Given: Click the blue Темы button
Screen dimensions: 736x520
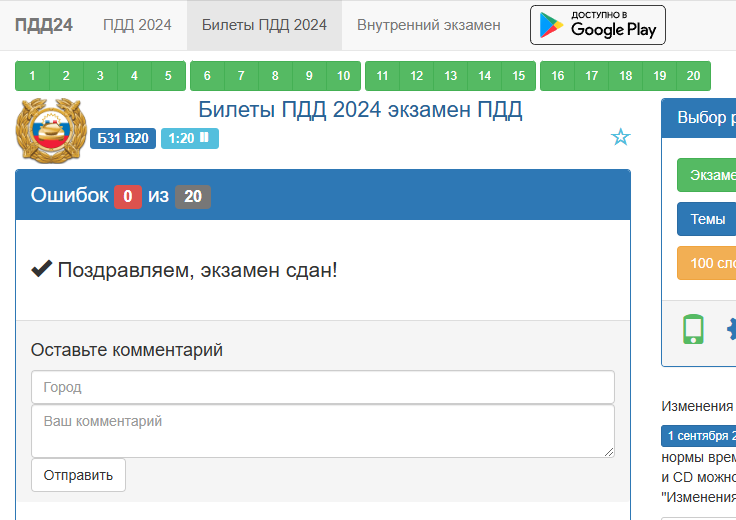Looking at the screenshot, I should (x=708, y=219).
